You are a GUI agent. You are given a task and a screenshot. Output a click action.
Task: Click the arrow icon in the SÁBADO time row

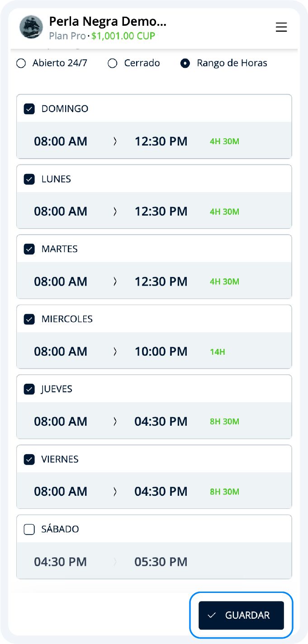click(x=115, y=561)
